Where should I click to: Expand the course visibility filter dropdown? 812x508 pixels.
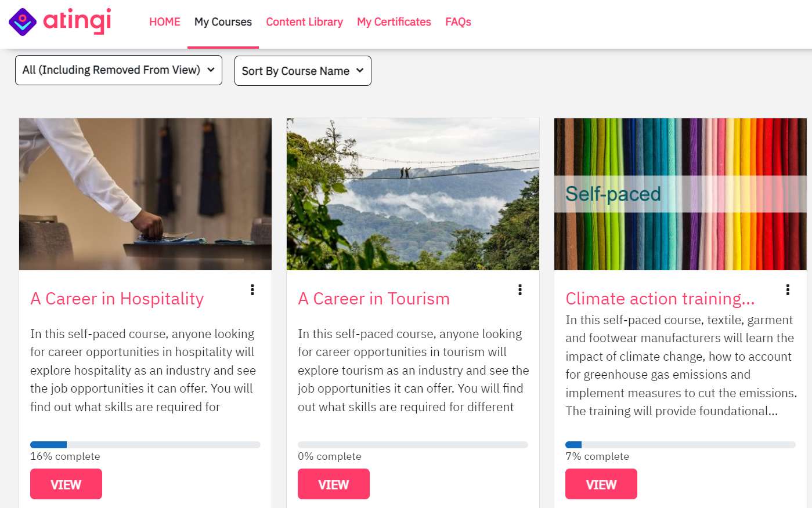click(x=118, y=70)
